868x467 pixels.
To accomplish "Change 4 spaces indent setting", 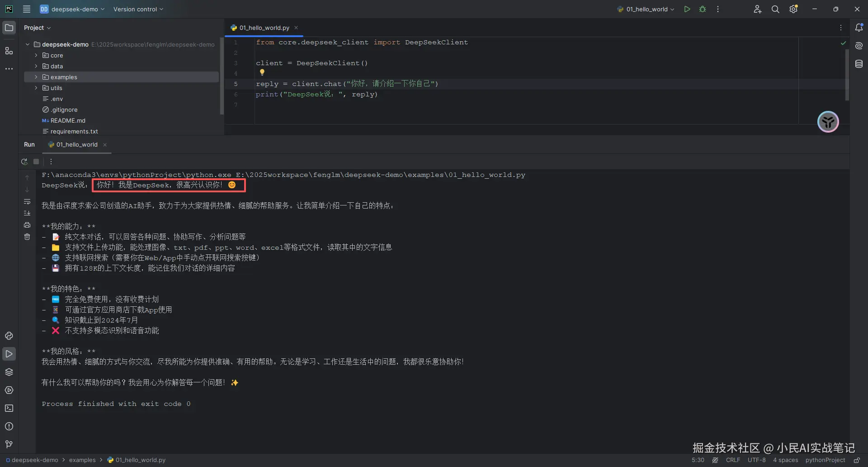I will coord(786,460).
